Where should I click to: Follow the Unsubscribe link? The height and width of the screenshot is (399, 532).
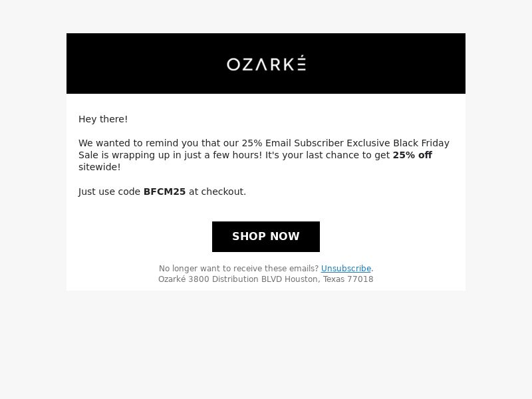click(x=346, y=269)
